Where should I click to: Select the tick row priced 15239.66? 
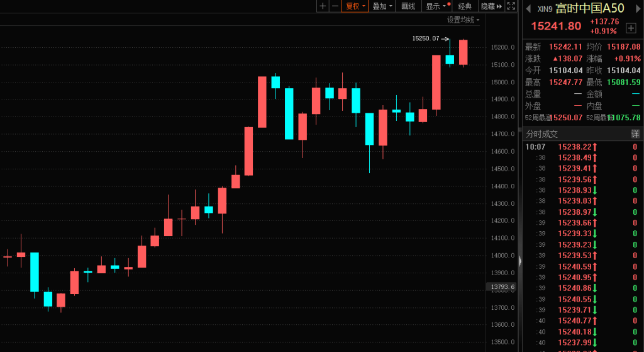582,223
